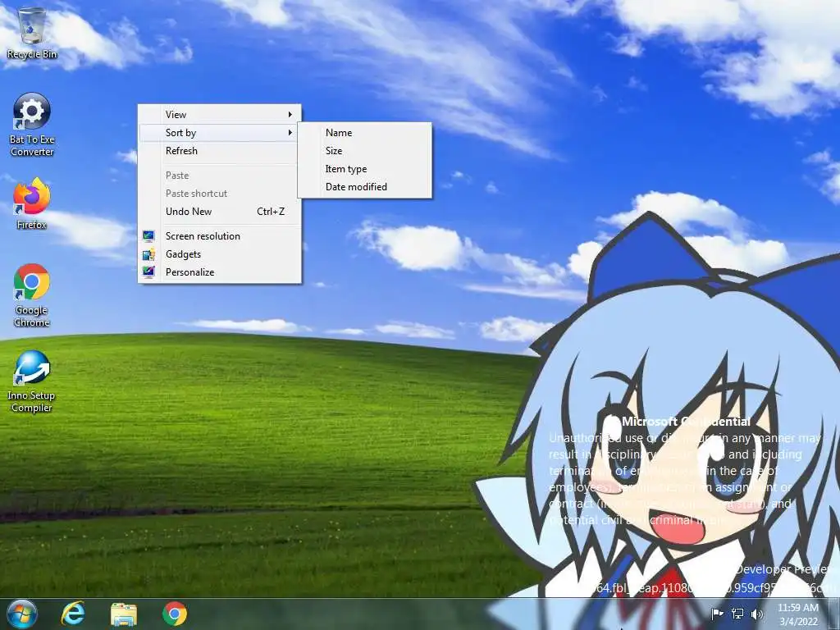Screen dimensions: 840x630
Task: Click the Screen resolution monitor icon
Action: (x=148, y=235)
